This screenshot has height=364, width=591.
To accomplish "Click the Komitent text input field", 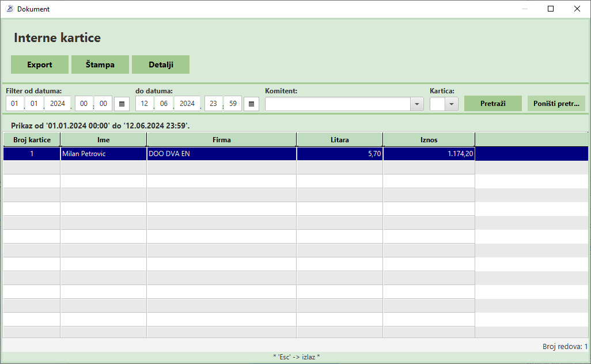I will pos(338,104).
